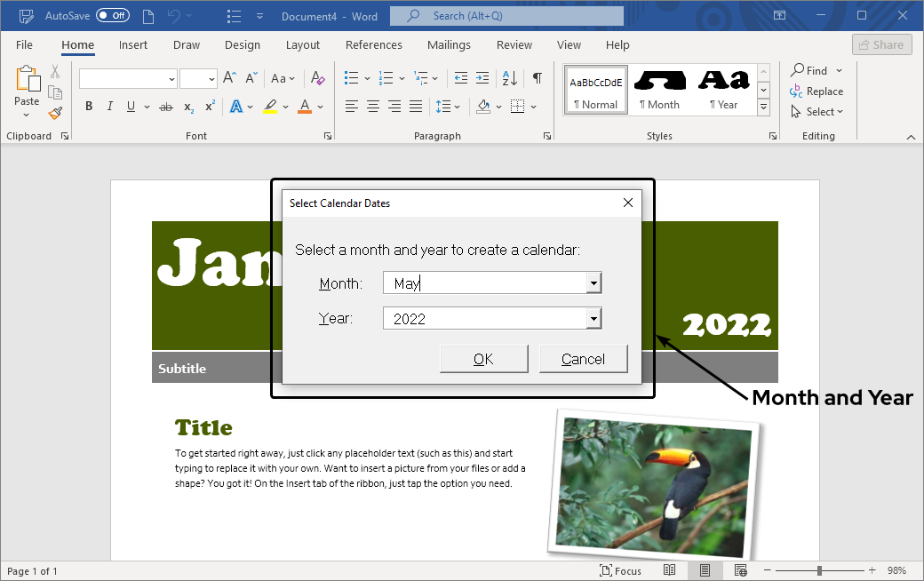Click the Sort A-Z icon
This screenshot has width=924, height=581.
coord(510,78)
